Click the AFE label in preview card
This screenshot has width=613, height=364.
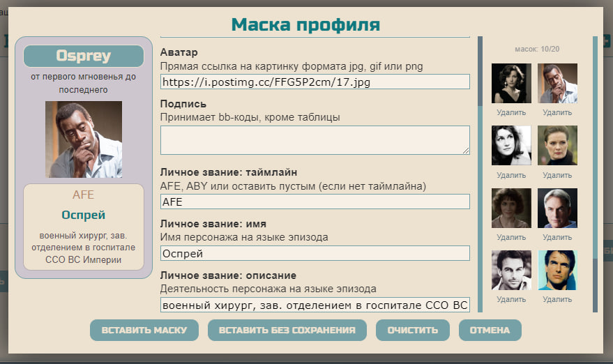(83, 195)
